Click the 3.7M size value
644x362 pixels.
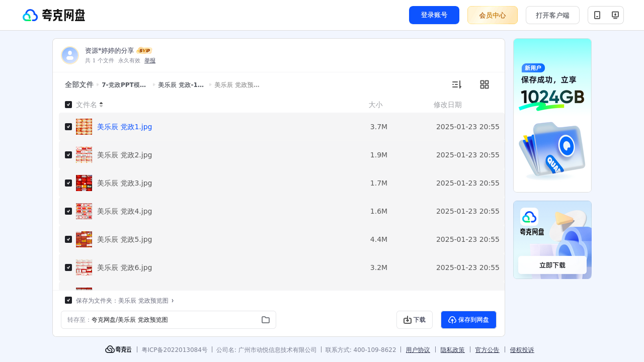(379, 127)
